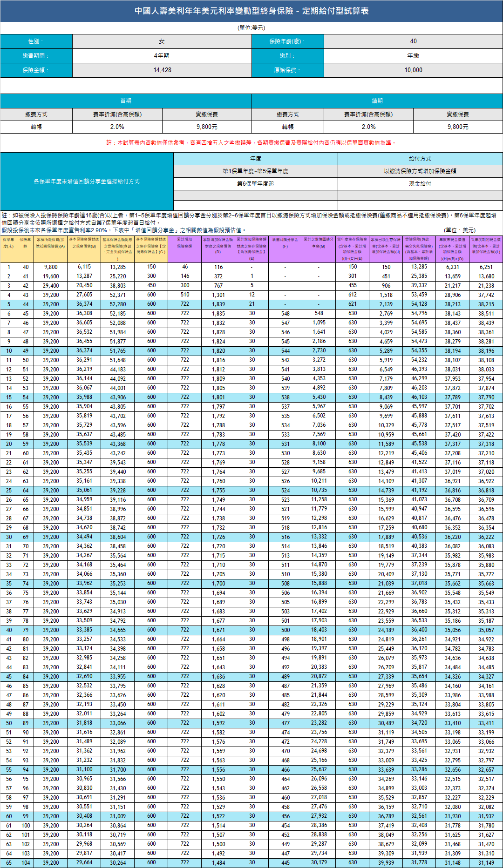The width and height of the screenshot is (503, 868).
Task: Click the 現金給付 cell
Action: click(x=420, y=184)
